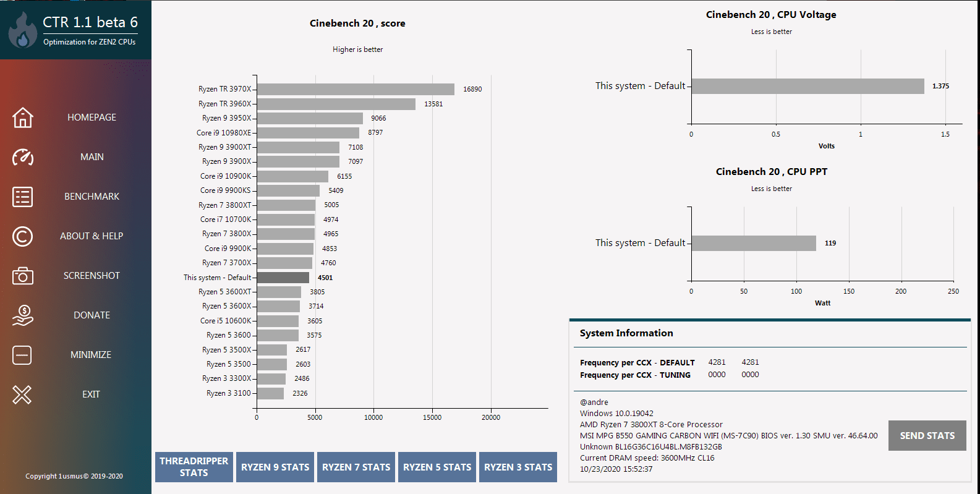Click the About & Help copyright icon
This screenshot has width=980, height=494.
tap(23, 236)
